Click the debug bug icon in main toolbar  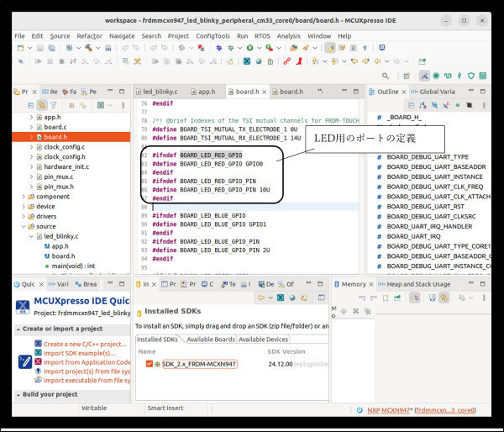(231, 48)
